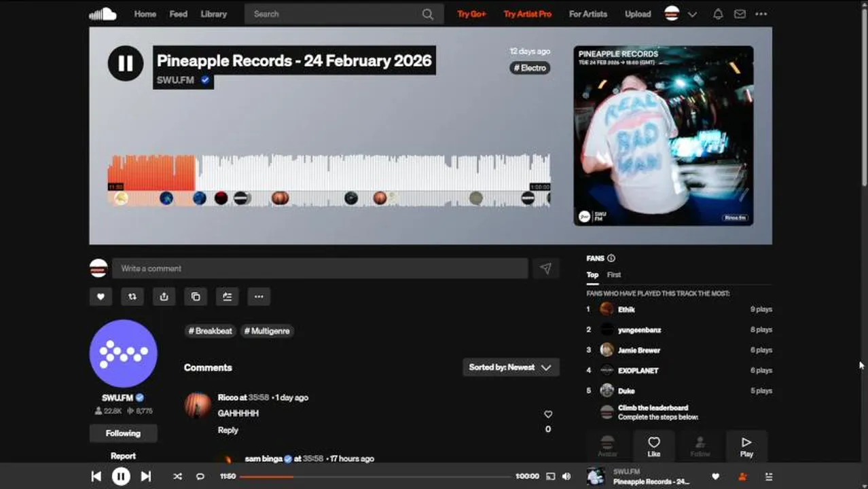Pause the track with the large hero button

point(126,63)
